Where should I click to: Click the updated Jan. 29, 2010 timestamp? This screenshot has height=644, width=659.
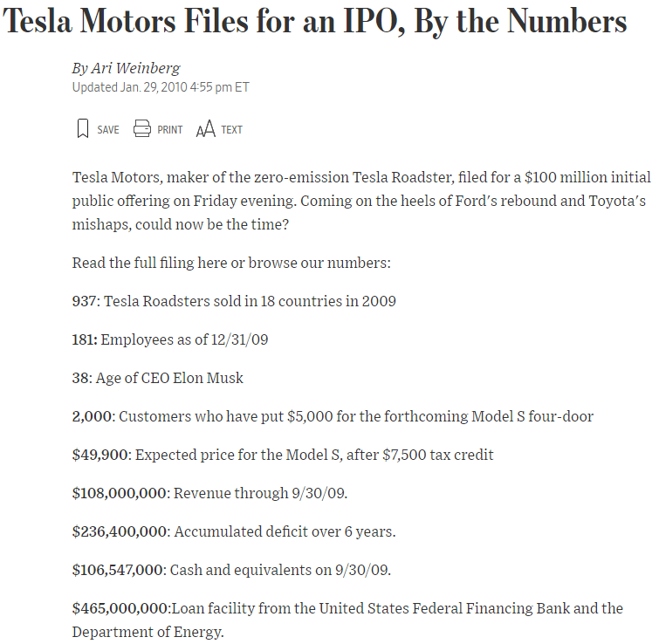(x=161, y=87)
